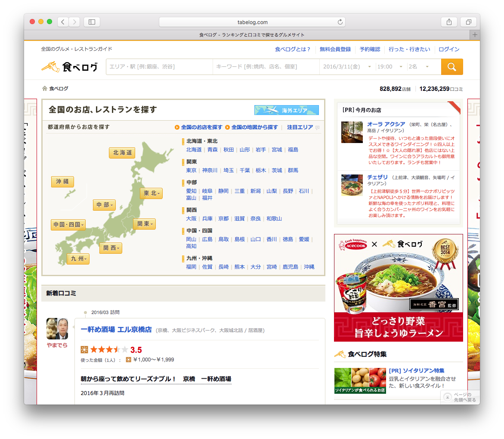Click the home breadcrumb icon

click(x=45, y=88)
